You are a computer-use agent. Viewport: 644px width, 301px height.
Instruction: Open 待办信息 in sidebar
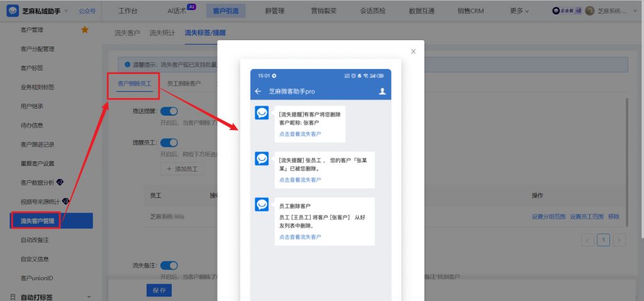tap(32, 125)
